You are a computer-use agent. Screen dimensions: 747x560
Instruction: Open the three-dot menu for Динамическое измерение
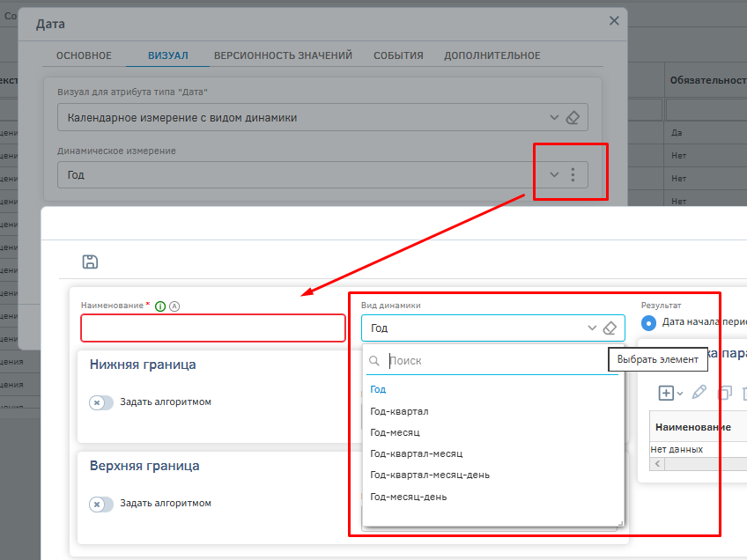point(573,174)
